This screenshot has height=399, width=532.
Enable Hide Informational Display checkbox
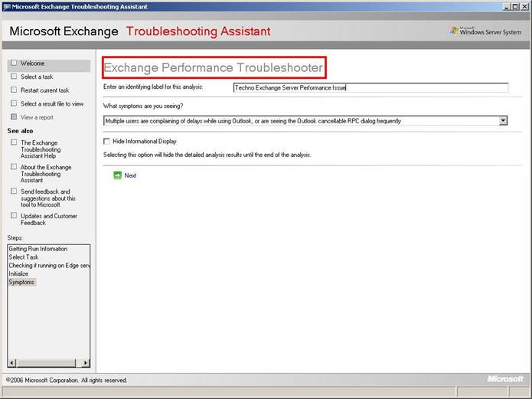(x=106, y=141)
